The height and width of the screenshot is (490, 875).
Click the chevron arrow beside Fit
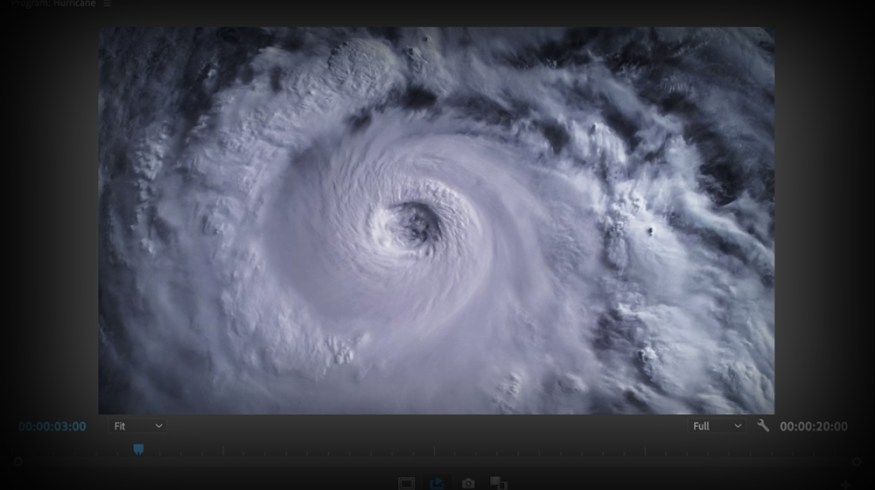pyautogui.click(x=159, y=426)
